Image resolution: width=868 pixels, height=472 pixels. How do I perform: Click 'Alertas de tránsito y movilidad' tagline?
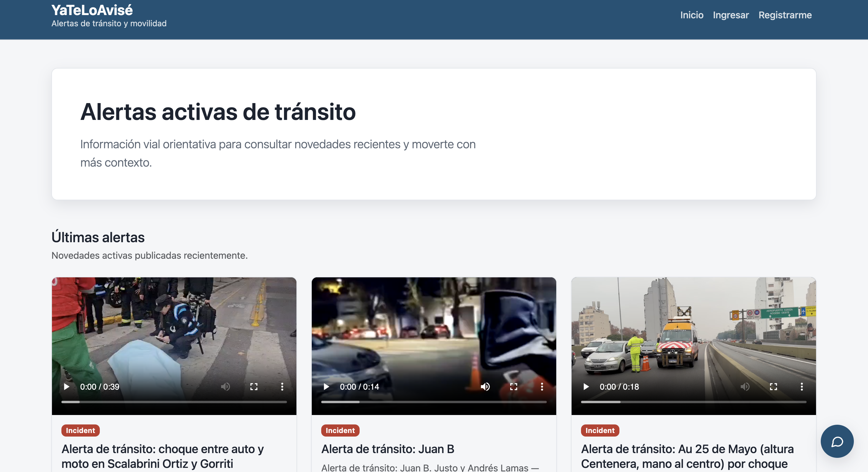(109, 24)
